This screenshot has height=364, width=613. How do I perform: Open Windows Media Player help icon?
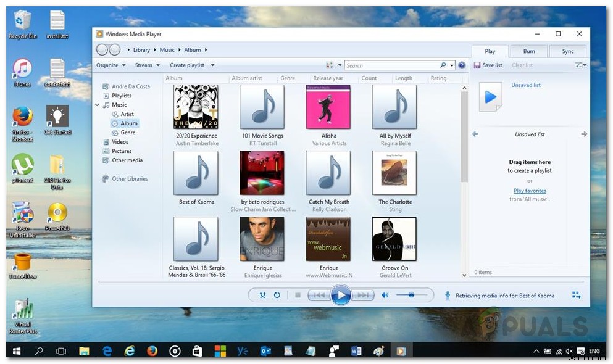[461, 65]
